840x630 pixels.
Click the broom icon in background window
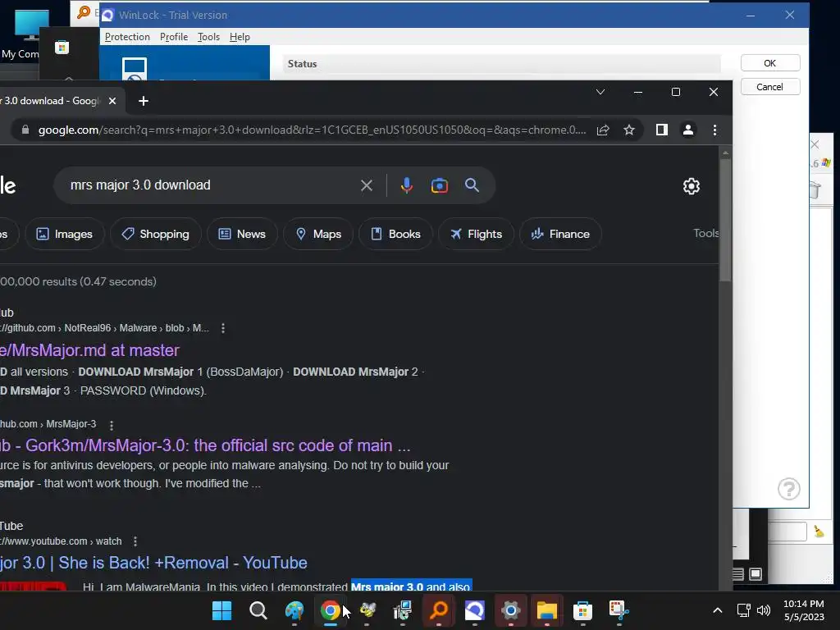coord(818,531)
